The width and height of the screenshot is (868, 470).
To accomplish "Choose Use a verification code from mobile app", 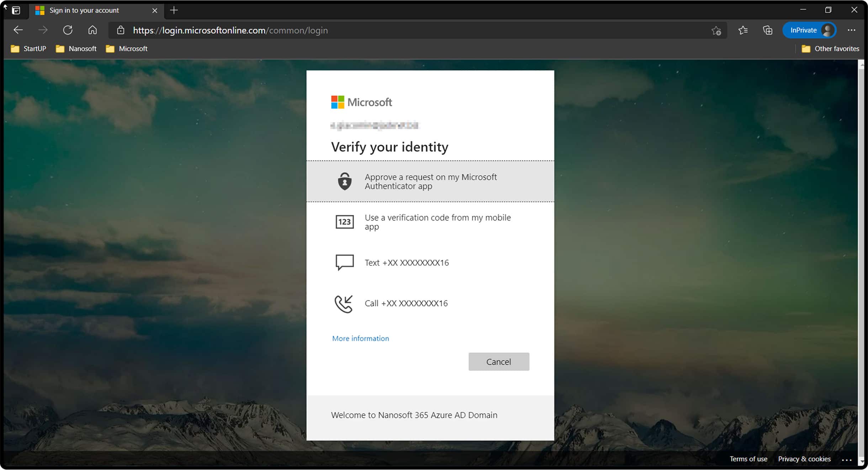I will 430,222.
